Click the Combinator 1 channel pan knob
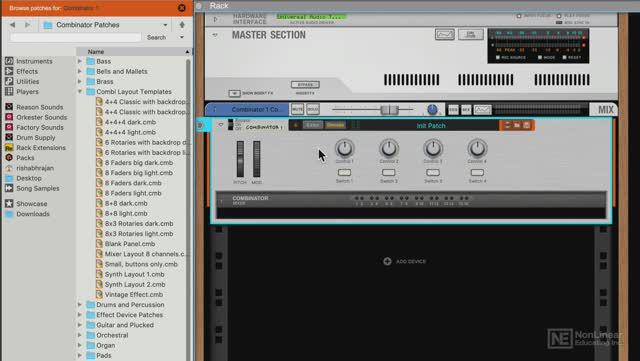The width and height of the screenshot is (640, 361). pyautogui.click(x=432, y=109)
